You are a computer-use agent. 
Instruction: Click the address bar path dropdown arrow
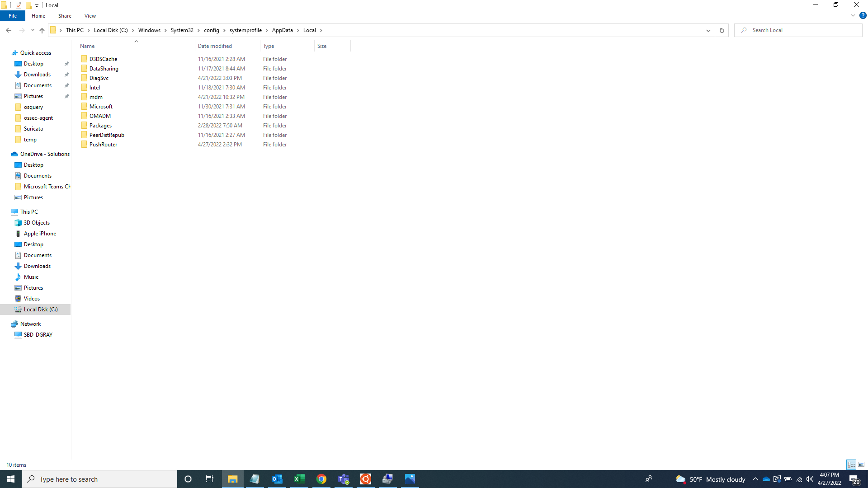708,30
